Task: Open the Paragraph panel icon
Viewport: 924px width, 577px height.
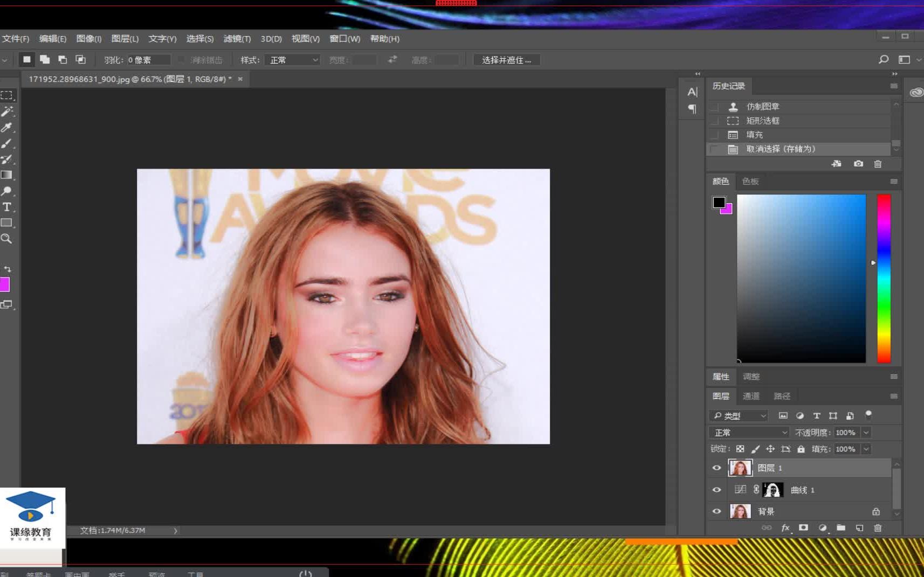Action: tap(692, 109)
